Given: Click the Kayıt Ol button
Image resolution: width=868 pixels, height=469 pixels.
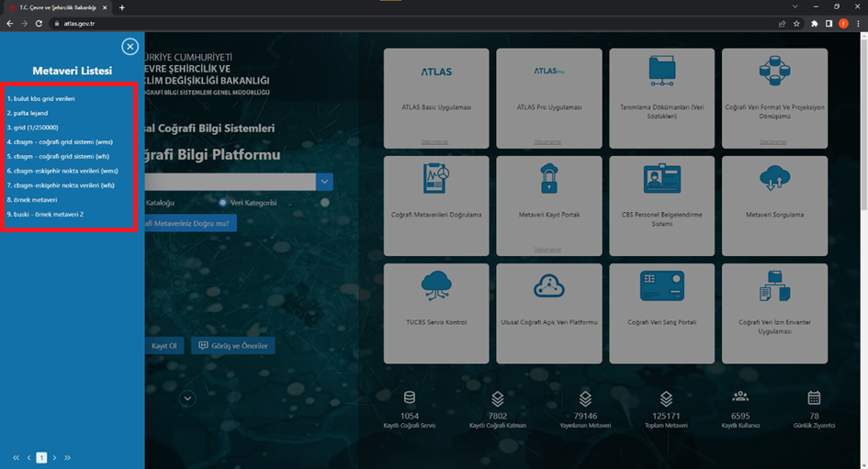Looking at the screenshot, I should (163, 346).
